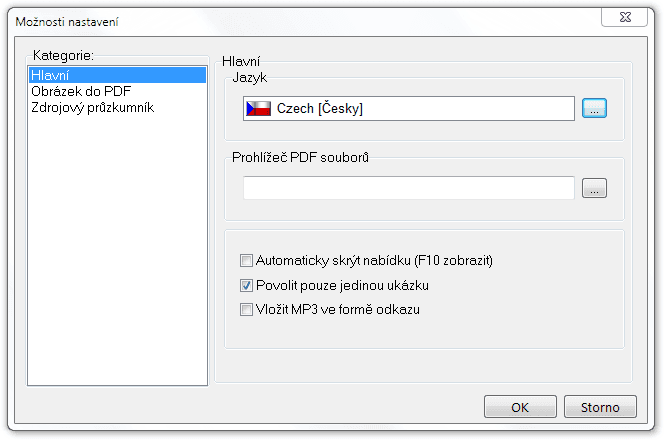Image resolution: width=664 pixels, height=440 pixels.
Task: Click the Prohlížeč PDF souborů group label
Action: [x=300, y=158]
